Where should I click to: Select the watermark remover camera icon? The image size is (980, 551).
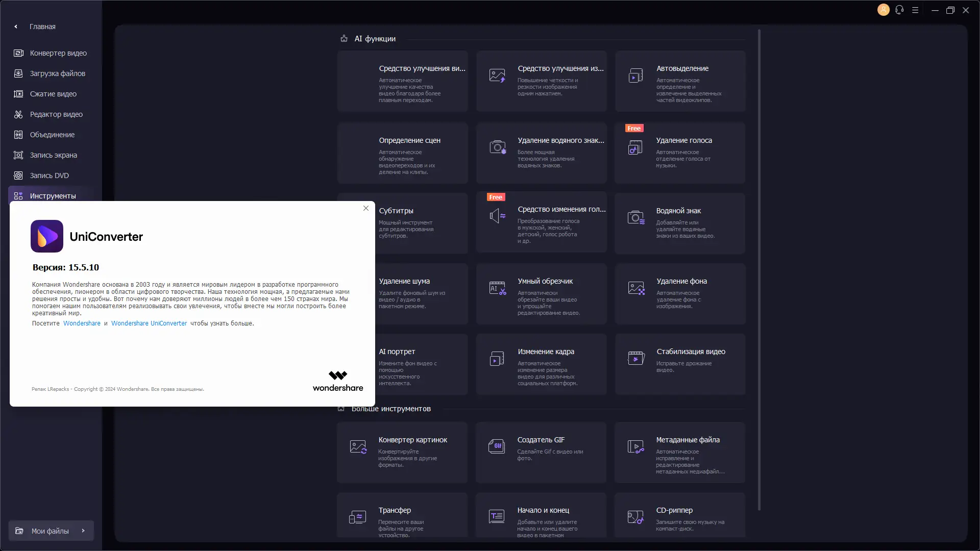[497, 147]
